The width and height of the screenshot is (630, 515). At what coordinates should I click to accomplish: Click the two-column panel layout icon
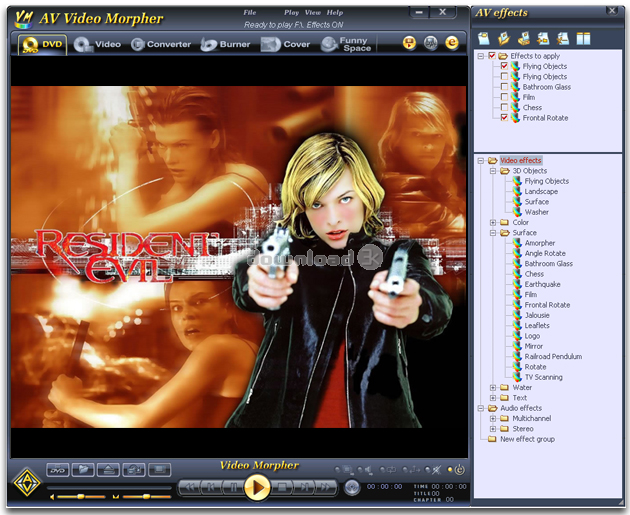(583, 39)
